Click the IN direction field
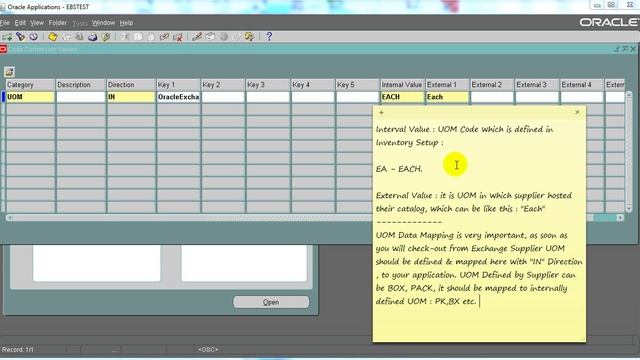Image resolution: width=640 pixels, height=360 pixels. tap(131, 97)
